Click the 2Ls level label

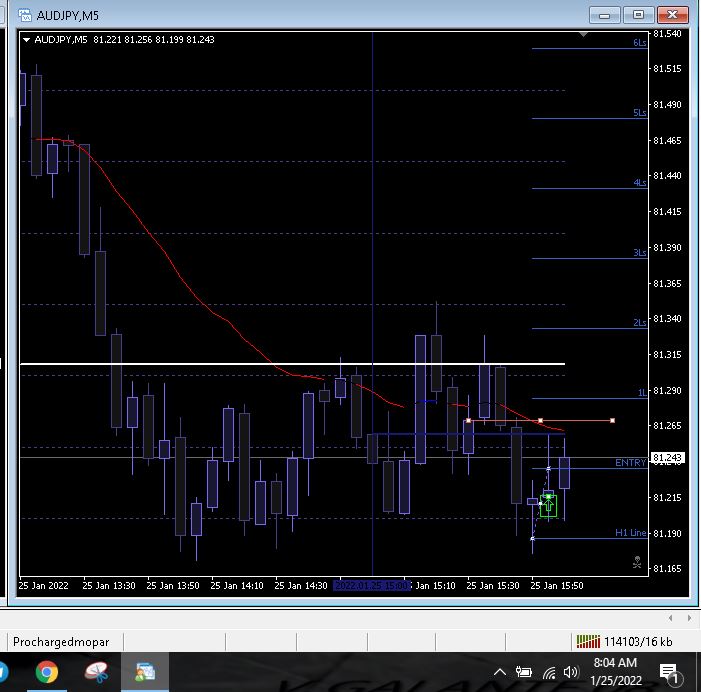tap(640, 322)
